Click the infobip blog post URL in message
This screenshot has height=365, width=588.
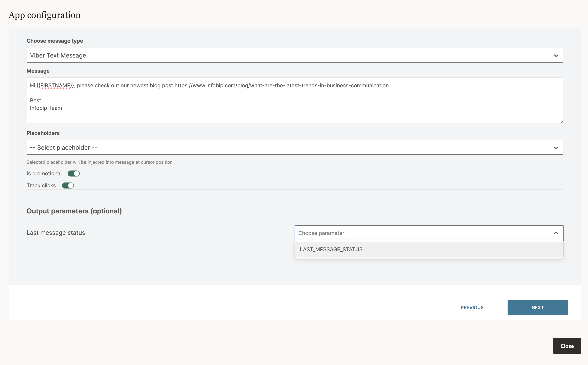click(281, 85)
